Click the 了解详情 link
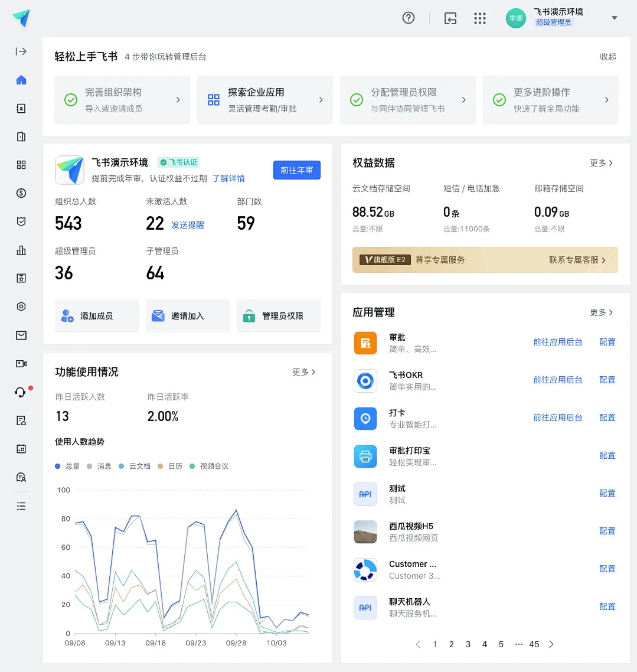Viewport: 637px width, 672px height. click(228, 178)
